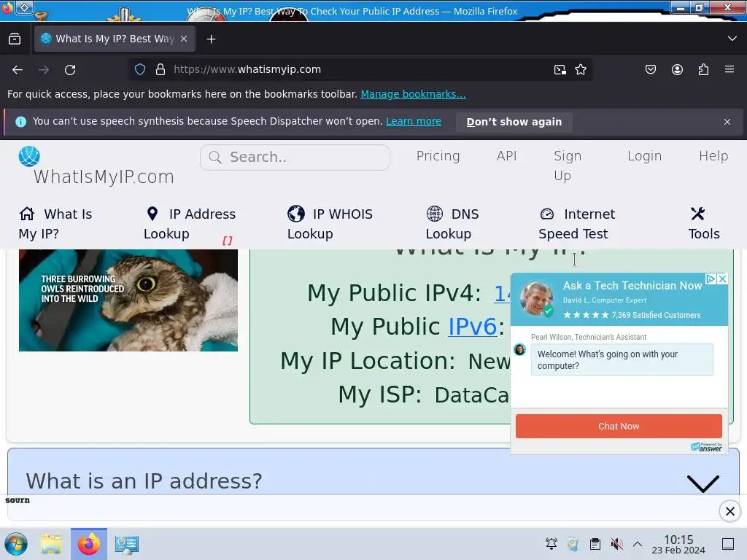Click the tracking protection shield icon
This screenshot has height=560, width=747.
[140, 69]
